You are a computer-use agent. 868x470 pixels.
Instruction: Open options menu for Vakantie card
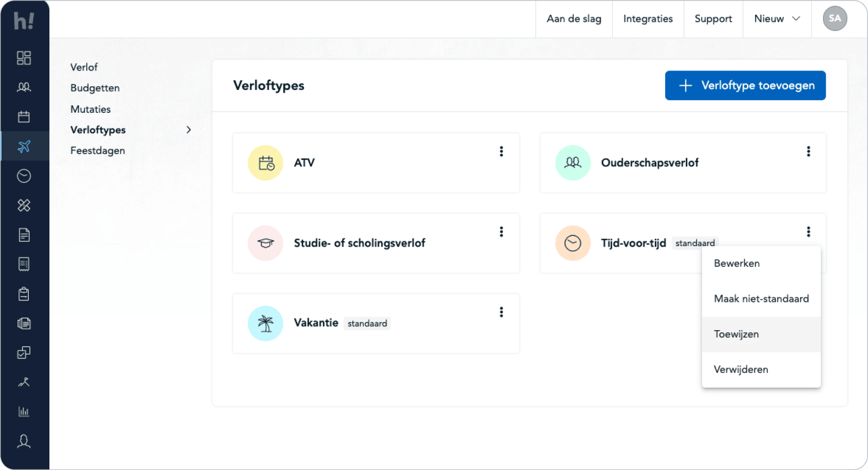click(x=501, y=312)
